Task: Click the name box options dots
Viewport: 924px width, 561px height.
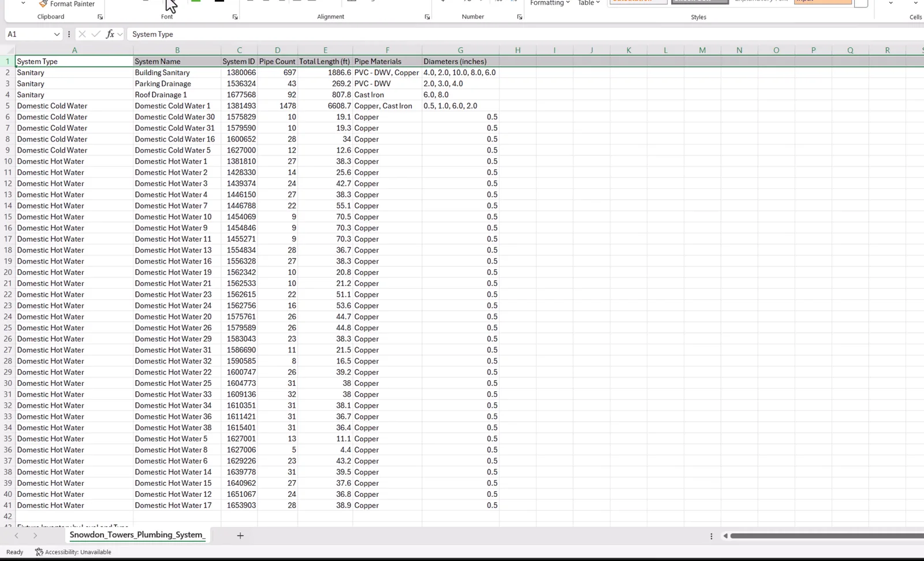Action: tap(69, 34)
